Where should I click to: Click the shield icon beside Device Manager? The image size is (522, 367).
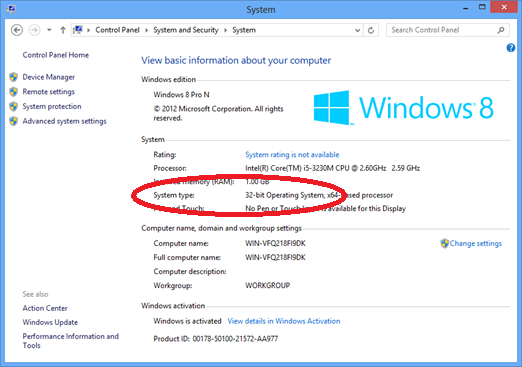[x=13, y=77]
